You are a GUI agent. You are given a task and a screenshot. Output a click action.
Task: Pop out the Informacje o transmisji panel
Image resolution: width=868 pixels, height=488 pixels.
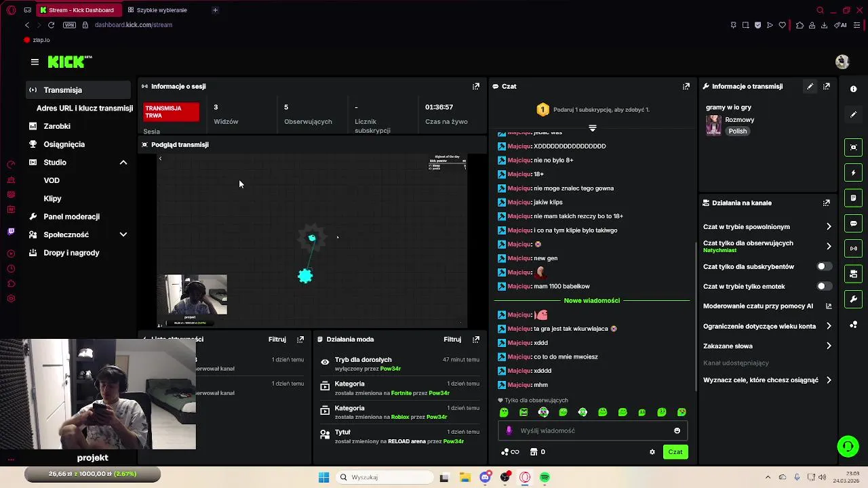[x=826, y=86]
